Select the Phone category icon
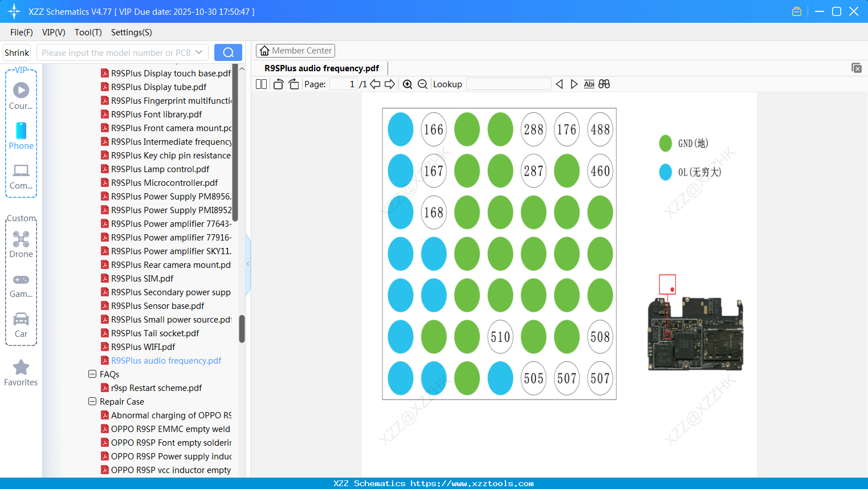The image size is (868, 489). 21,136
